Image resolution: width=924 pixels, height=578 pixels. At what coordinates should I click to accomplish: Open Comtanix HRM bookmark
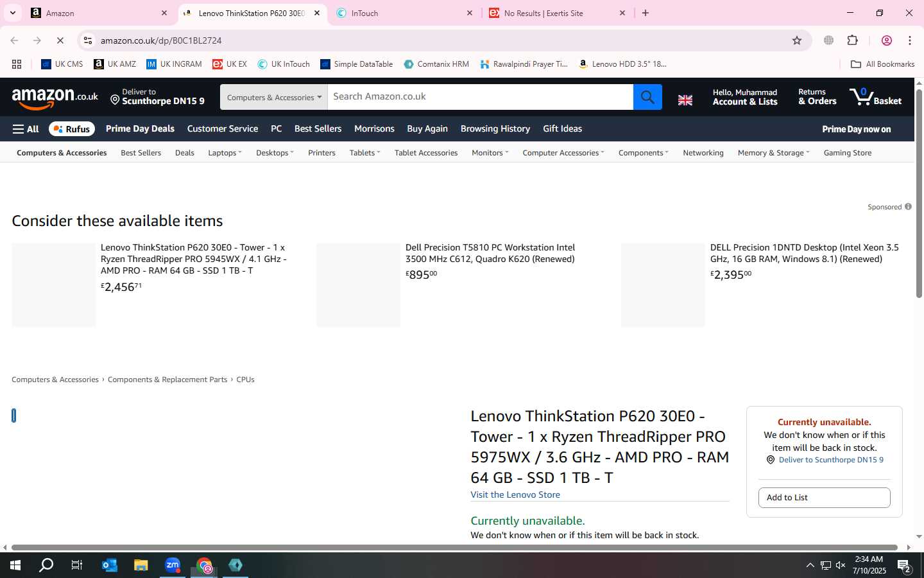[x=436, y=64]
